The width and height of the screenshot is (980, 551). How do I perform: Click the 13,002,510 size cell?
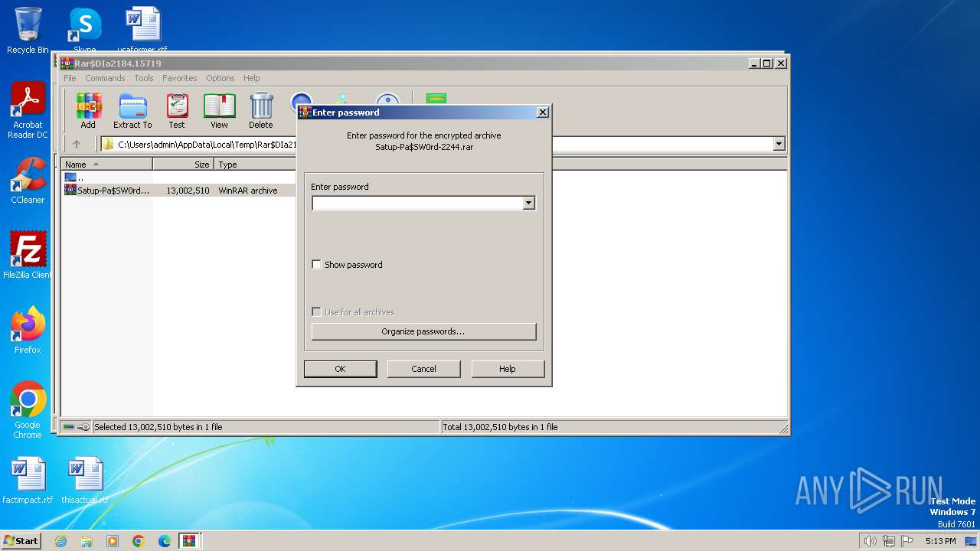188,191
